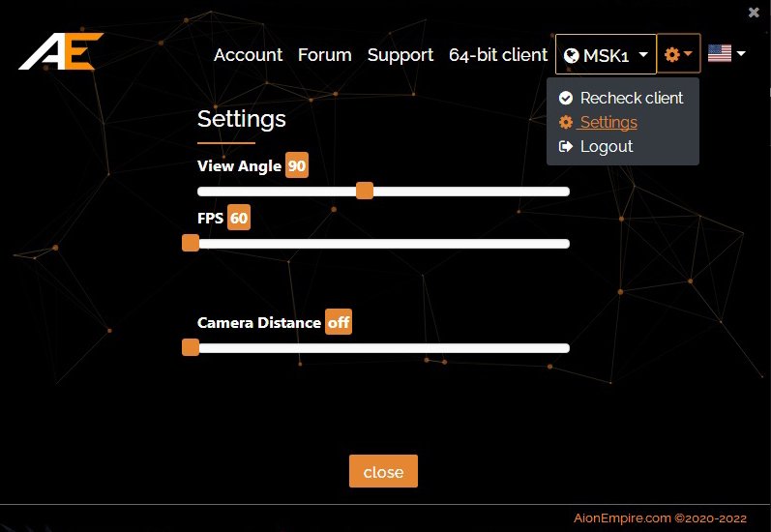Click the View Angle slider handle
771x532 pixels.
click(x=365, y=192)
